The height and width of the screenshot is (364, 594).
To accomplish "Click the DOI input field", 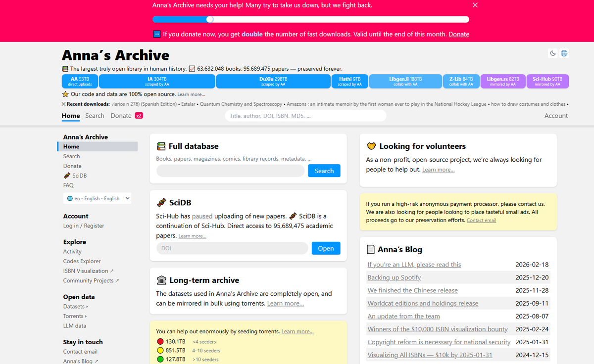I will click(232, 248).
